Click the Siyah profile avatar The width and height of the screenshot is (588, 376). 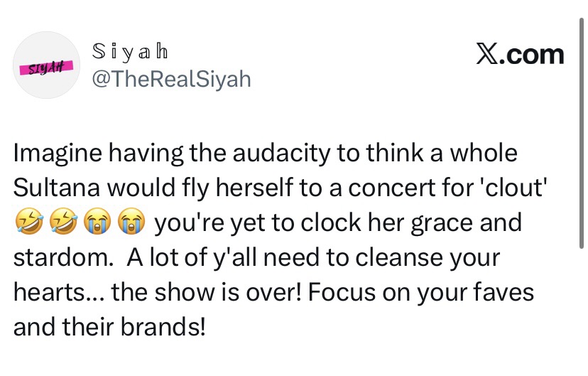[x=46, y=65]
